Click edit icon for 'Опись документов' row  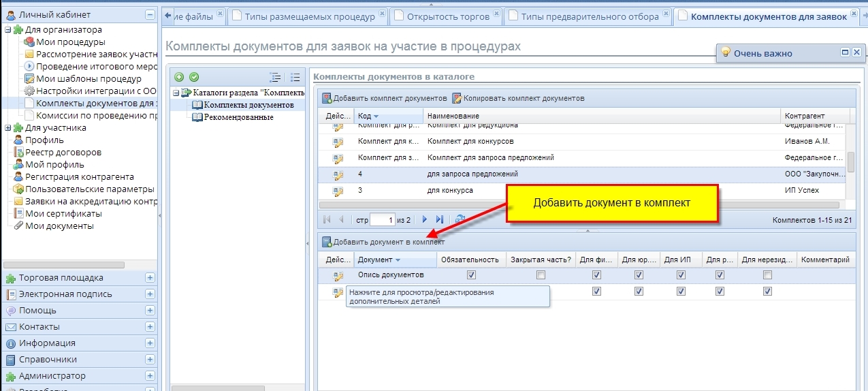coord(338,275)
